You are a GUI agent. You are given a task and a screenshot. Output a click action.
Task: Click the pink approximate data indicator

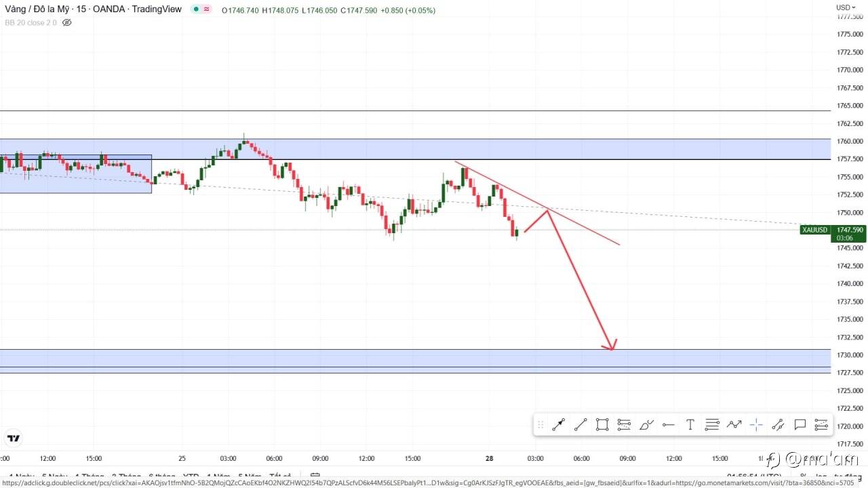206,9
